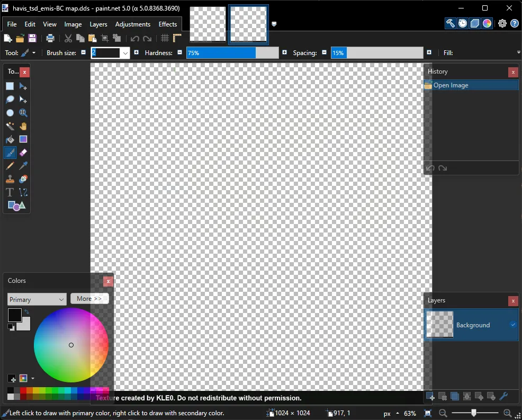Close the History panel
The width and height of the screenshot is (522, 420).
[512, 72]
